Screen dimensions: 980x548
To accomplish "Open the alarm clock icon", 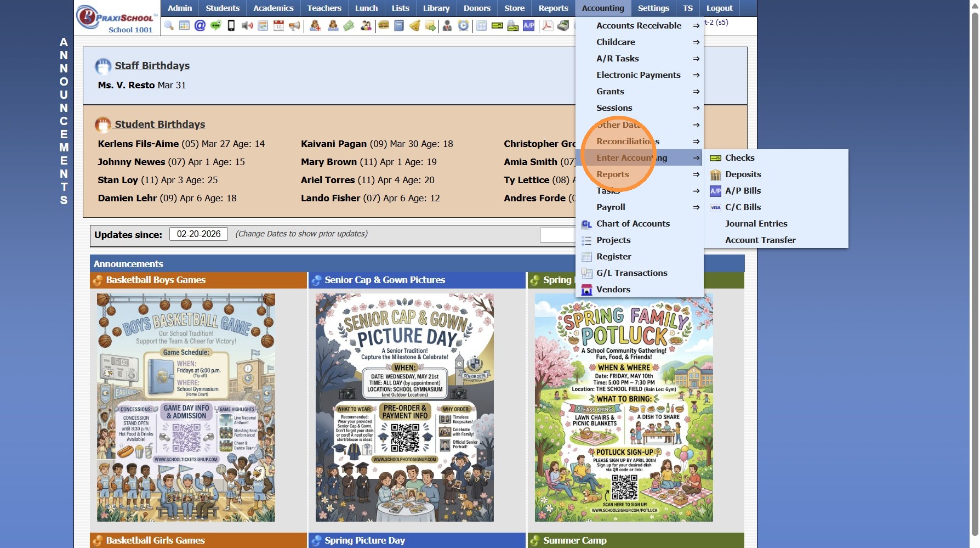I will 463,25.
